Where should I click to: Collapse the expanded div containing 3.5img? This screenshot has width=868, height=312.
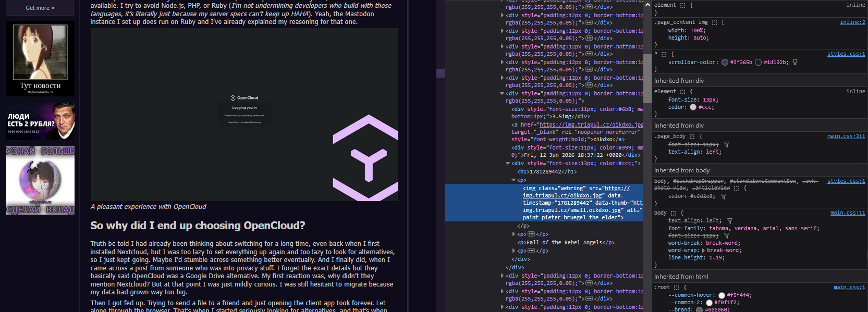502,93
